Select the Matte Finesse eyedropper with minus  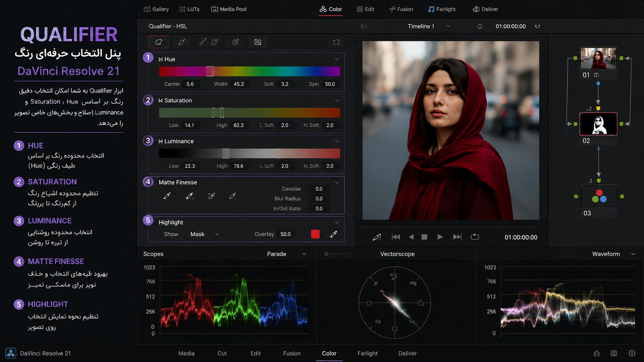pos(233,196)
